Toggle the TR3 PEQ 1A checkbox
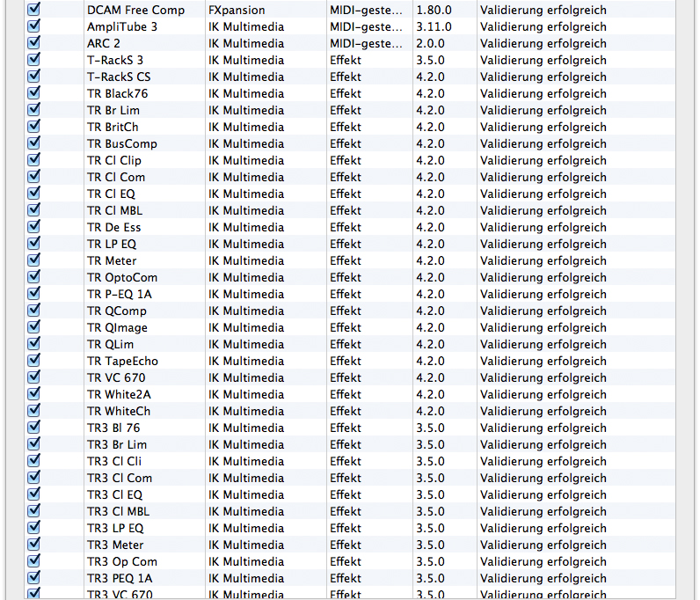 pyautogui.click(x=34, y=578)
